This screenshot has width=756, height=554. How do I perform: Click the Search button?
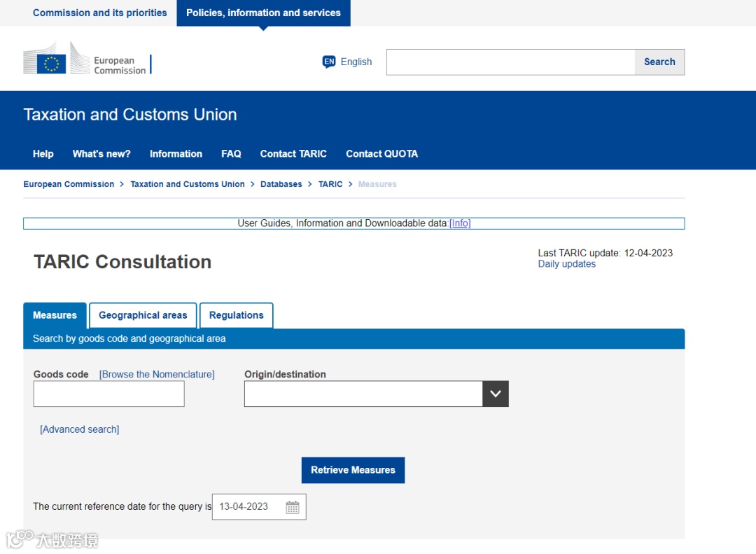(x=659, y=62)
